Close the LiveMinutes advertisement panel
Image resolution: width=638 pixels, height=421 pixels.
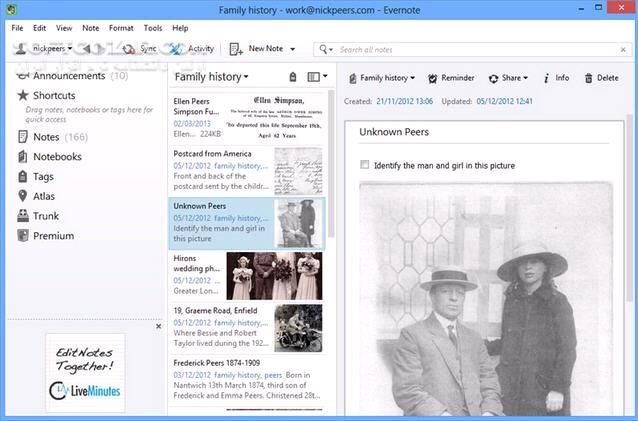[x=157, y=326]
